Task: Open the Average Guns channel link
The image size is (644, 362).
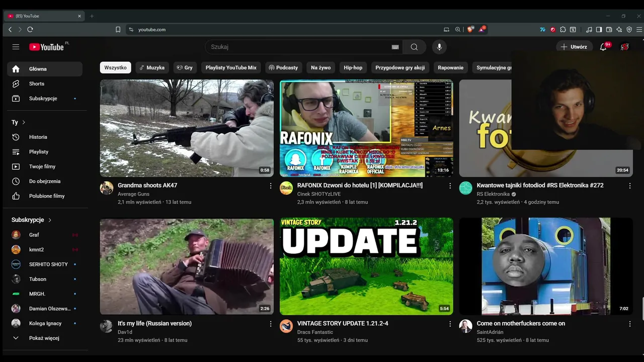Action: (x=133, y=194)
